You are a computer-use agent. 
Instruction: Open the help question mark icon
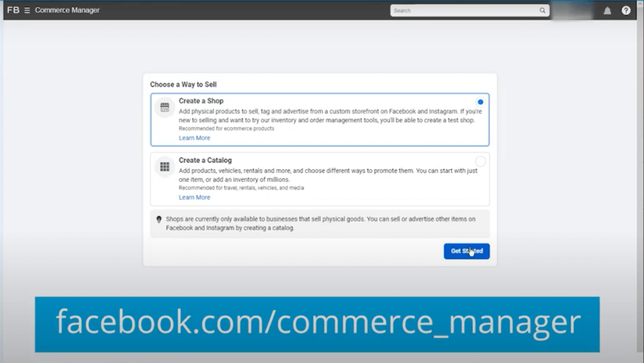(x=626, y=11)
